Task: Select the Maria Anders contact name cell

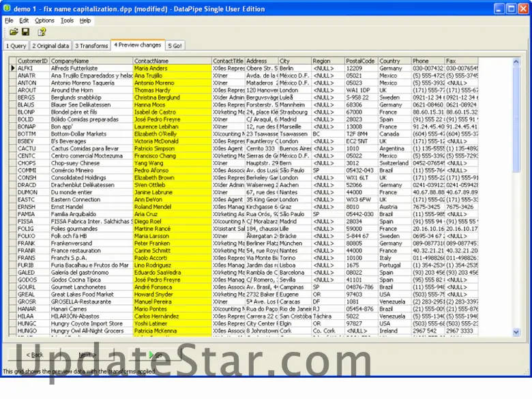Action: (172, 68)
